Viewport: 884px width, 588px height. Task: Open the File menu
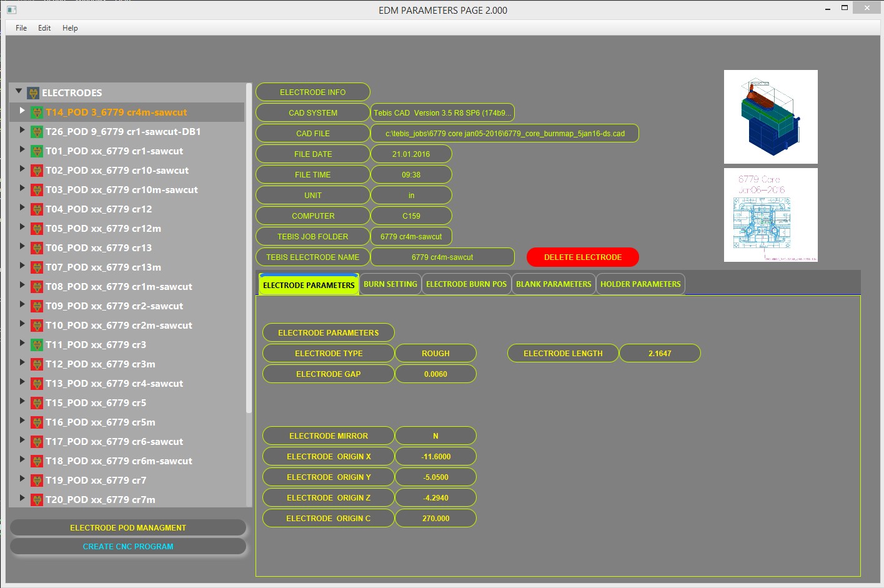(x=21, y=28)
